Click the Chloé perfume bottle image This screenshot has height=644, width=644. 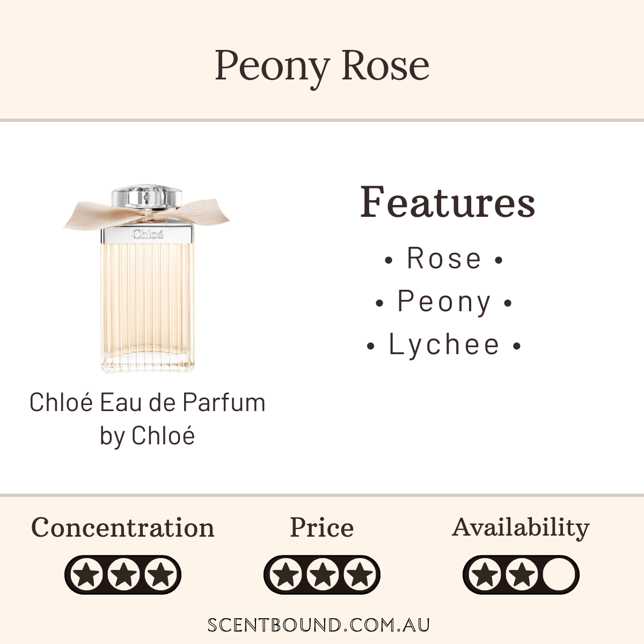point(147,279)
